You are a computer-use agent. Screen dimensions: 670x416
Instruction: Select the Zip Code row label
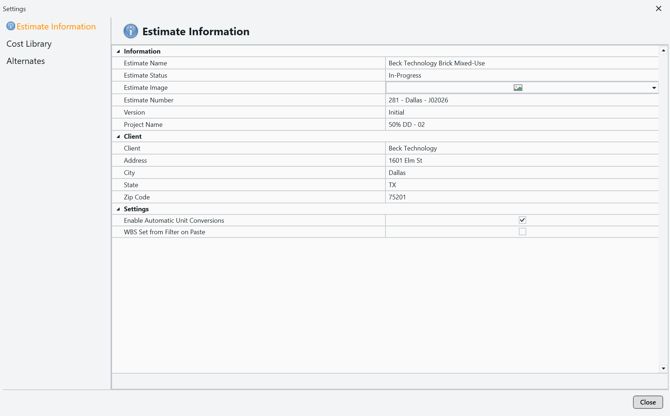pyautogui.click(x=137, y=197)
